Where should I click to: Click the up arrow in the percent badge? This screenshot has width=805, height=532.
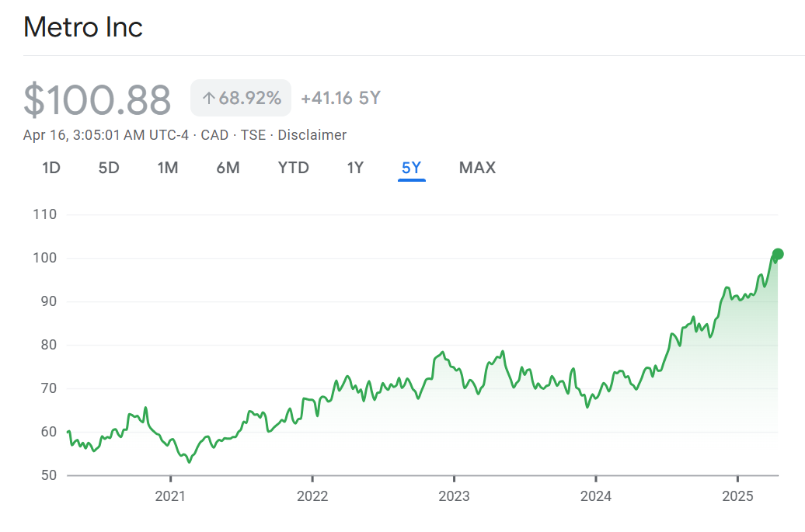coord(208,99)
